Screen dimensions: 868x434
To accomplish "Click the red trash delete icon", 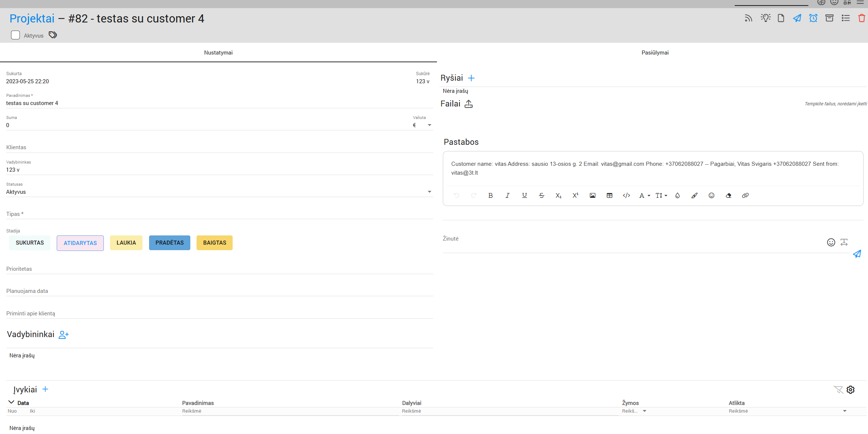I will [x=861, y=18].
